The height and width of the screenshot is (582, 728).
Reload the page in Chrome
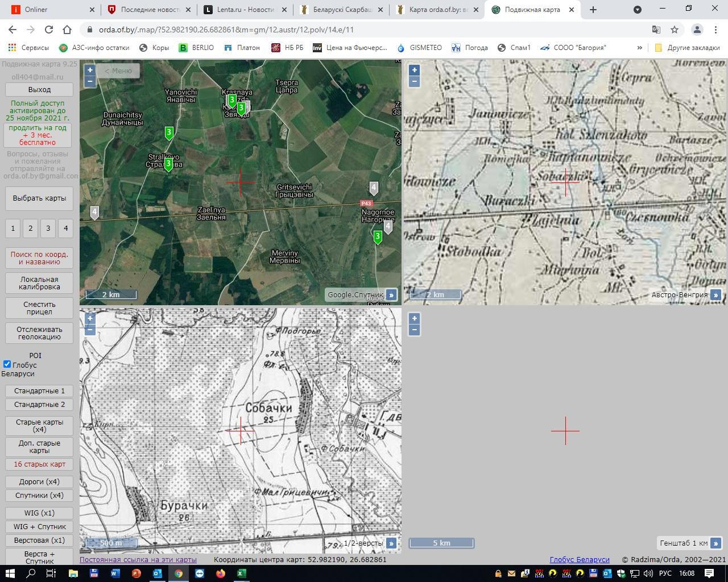point(49,30)
